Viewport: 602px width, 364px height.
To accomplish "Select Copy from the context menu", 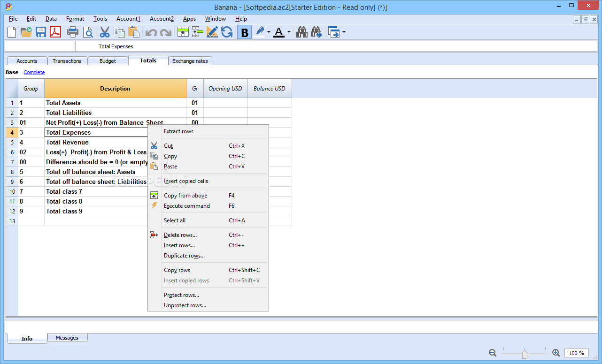I will click(x=208, y=156).
